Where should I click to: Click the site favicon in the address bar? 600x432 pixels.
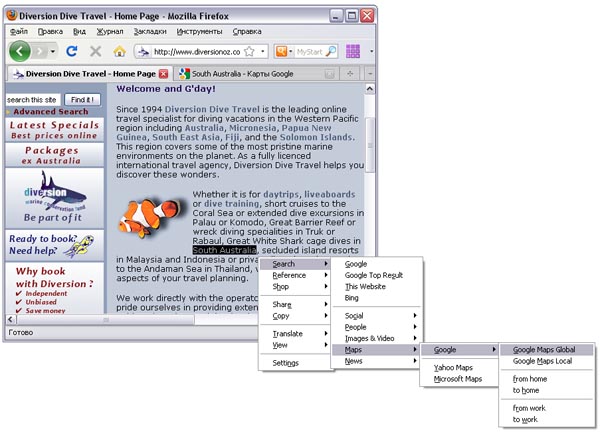click(x=143, y=51)
